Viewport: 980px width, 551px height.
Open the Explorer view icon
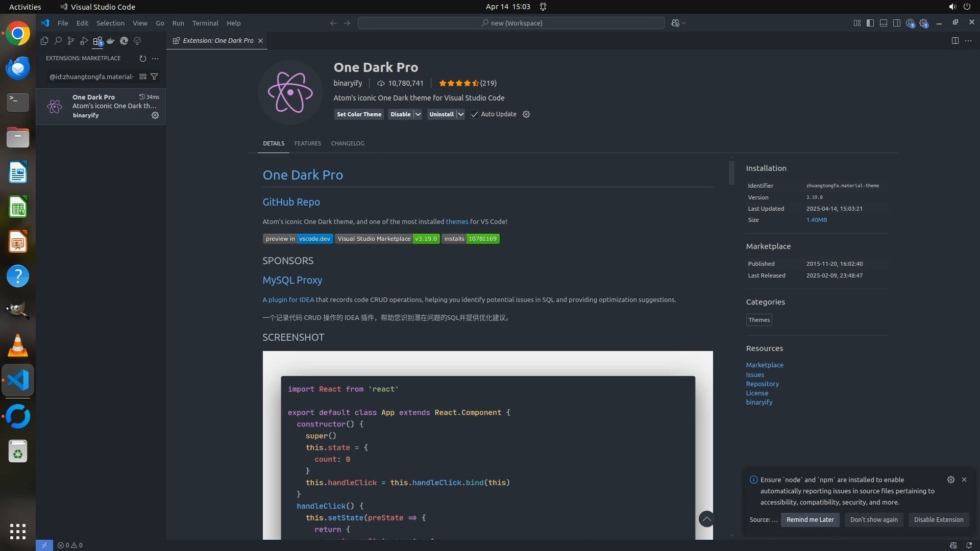point(44,41)
